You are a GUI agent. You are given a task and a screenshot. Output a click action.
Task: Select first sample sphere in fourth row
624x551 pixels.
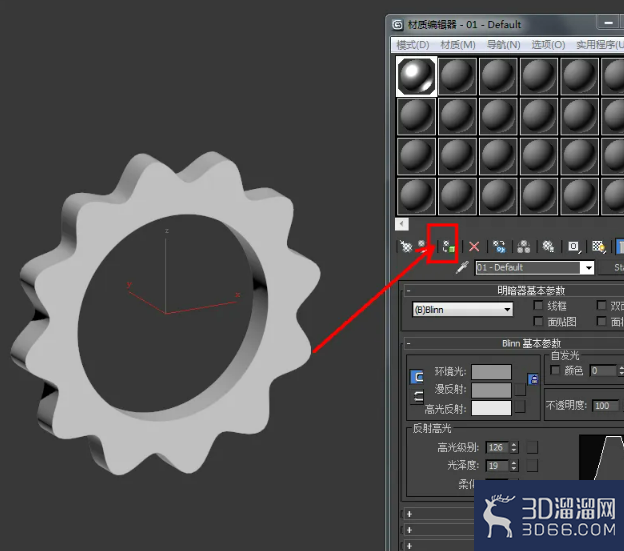coord(416,197)
